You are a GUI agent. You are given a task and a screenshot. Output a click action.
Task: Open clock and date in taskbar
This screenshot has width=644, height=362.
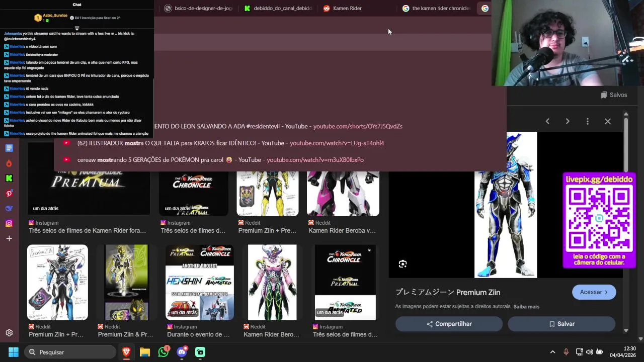pos(623,352)
